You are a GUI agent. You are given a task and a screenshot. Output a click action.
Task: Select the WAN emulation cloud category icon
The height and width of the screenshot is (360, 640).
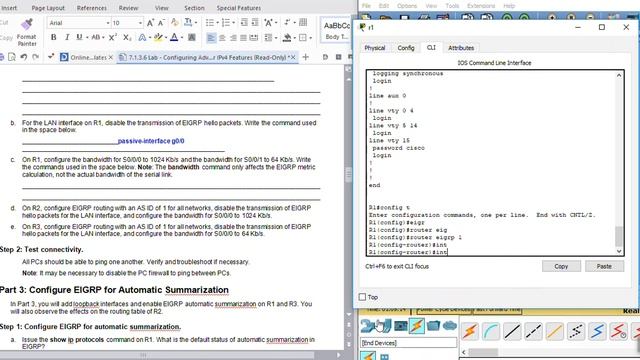(x=450, y=326)
